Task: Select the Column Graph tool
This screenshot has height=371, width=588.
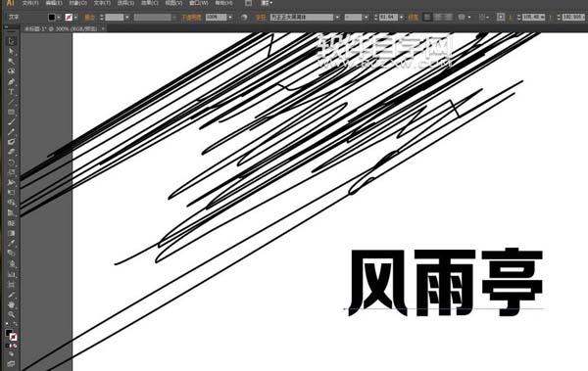Action: coord(12,274)
